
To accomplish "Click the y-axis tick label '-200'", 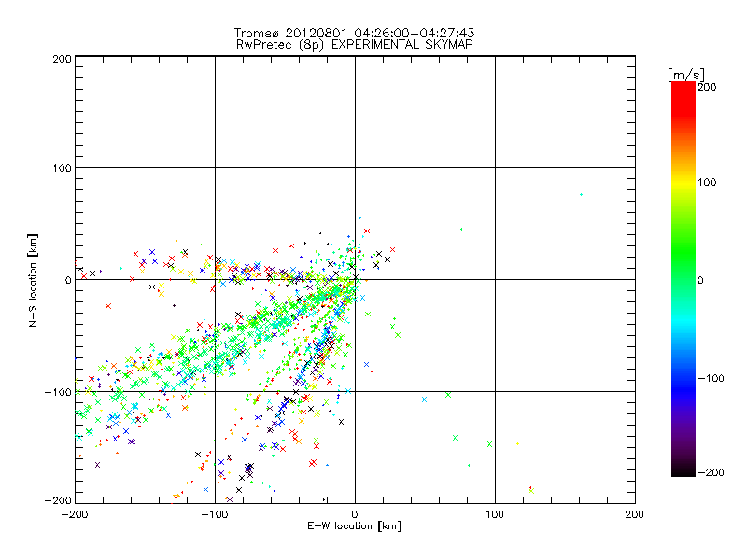I will tap(58, 500).
